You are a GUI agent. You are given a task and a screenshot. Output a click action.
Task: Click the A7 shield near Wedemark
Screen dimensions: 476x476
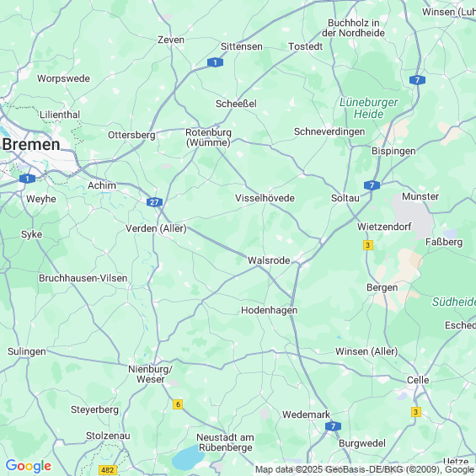[x=333, y=426]
